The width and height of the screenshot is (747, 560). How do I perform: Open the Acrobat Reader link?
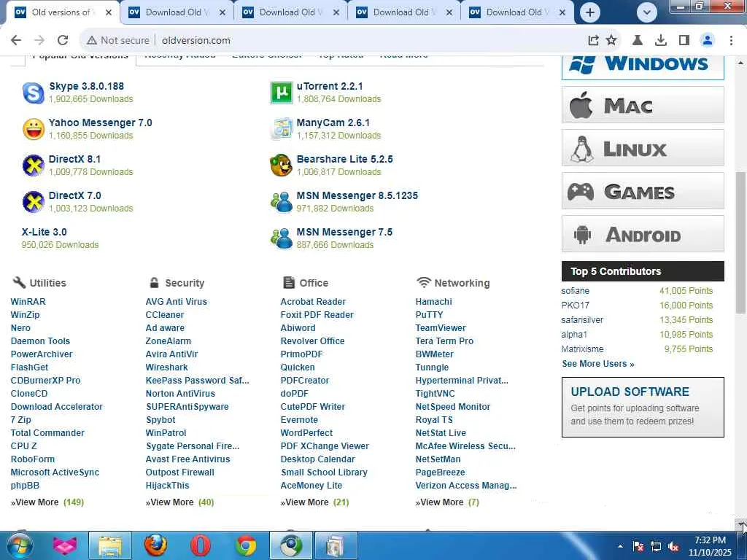313,302
